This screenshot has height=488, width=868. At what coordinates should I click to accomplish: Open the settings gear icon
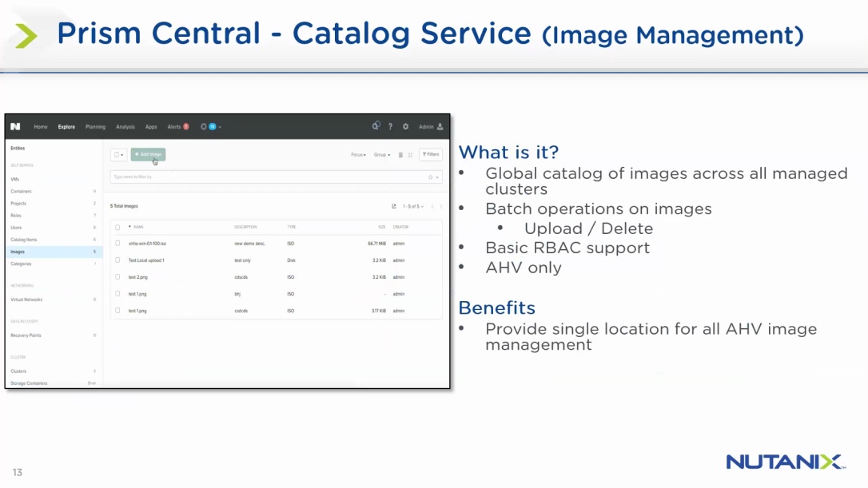(405, 126)
